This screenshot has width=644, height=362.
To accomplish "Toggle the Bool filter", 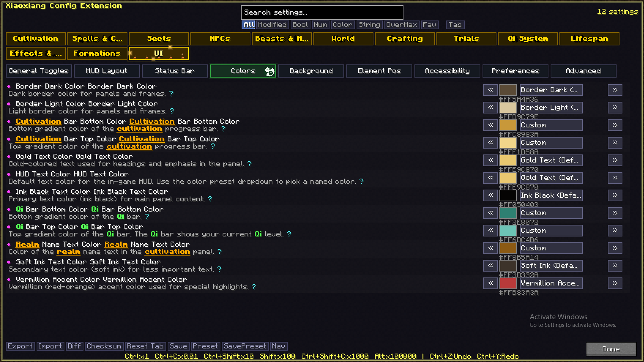I will (300, 25).
